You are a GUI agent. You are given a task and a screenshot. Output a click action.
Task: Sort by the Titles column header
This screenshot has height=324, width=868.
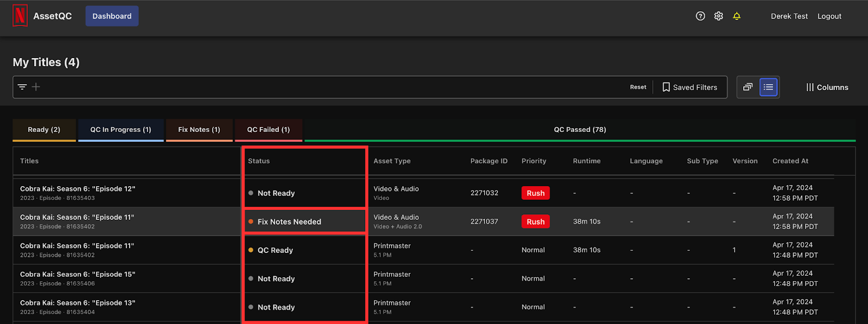pyautogui.click(x=29, y=161)
